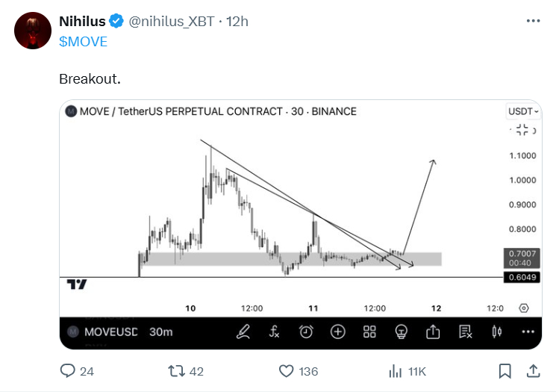Open the drawing tools pencil icon

[x=244, y=332]
